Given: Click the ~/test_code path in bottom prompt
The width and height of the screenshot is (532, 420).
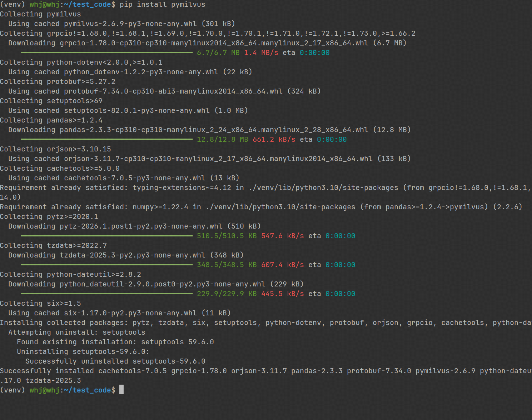Looking at the screenshot, I should pos(87,390).
